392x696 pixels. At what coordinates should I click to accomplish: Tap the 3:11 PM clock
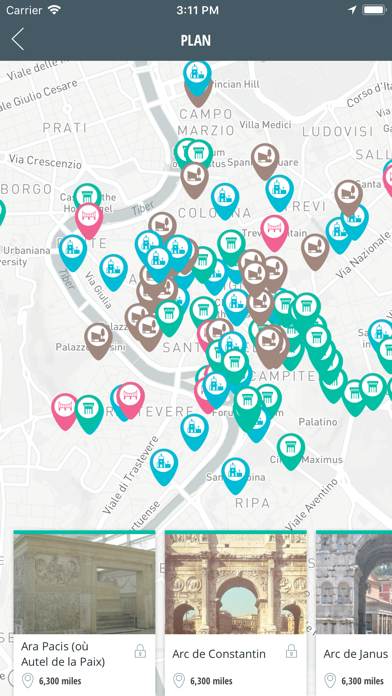[197, 10]
